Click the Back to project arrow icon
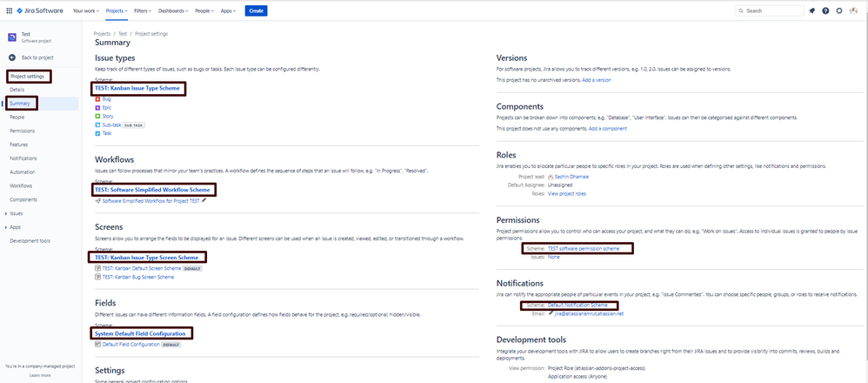This screenshot has height=383, width=868. [12, 57]
